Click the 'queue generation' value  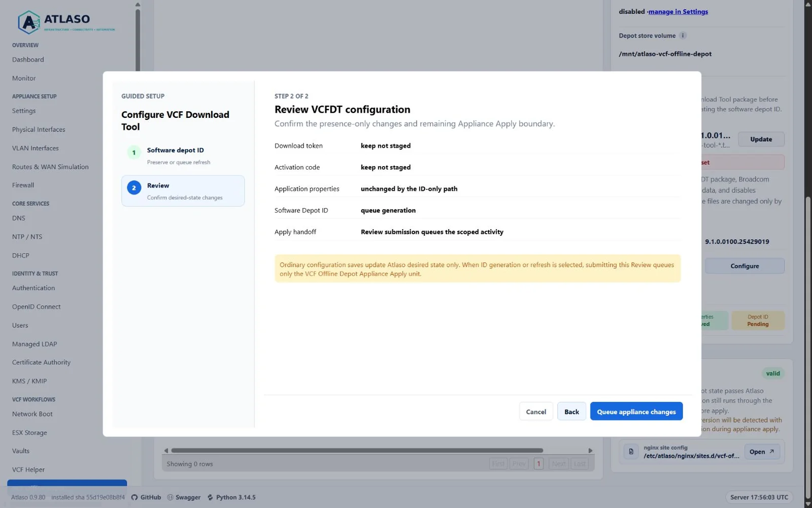point(388,210)
